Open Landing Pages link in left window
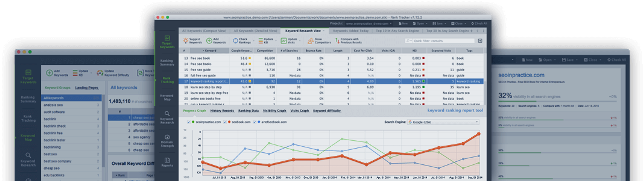The width and height of the screenshot is (644, 181). point(87,88)
